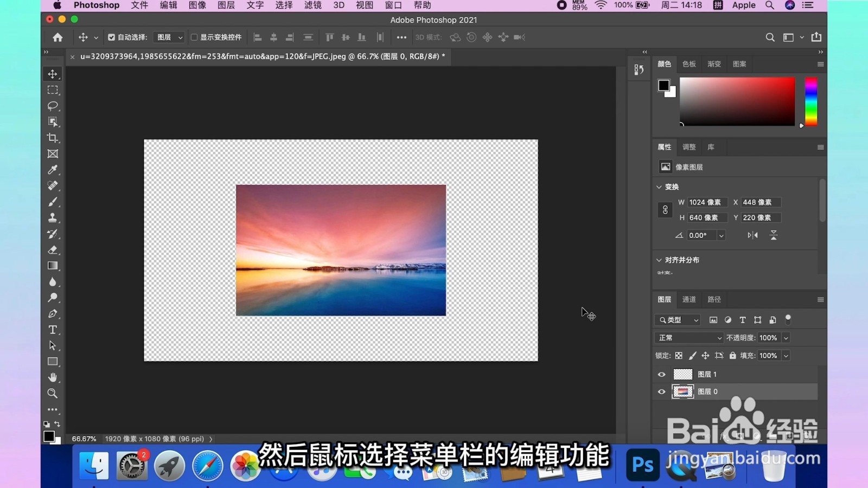Pick the History Brush tool

[53, 234]
